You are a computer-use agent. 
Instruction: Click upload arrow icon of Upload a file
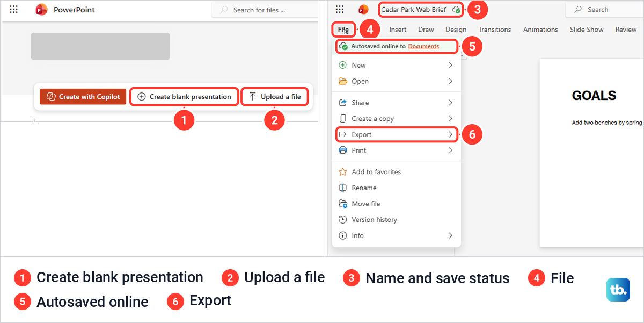coord(253,97)
